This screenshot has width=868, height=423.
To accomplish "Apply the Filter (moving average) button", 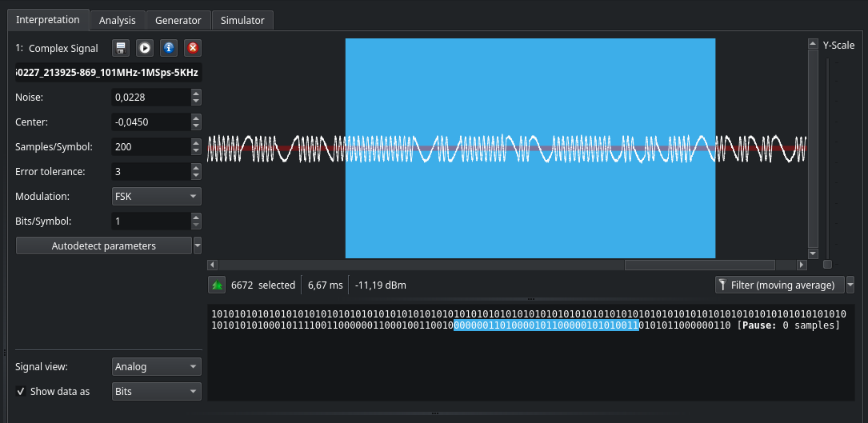I will pyautogui.click(x=778, y=285).
